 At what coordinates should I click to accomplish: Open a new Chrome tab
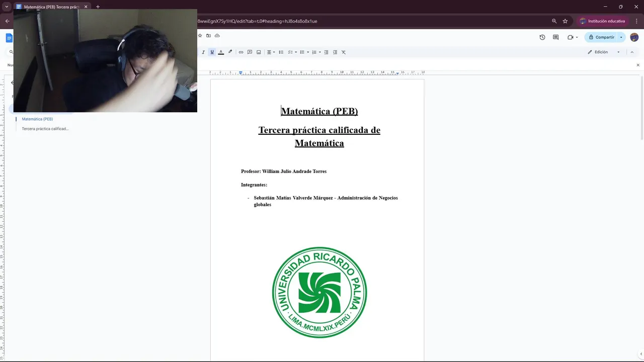(98, 7)
